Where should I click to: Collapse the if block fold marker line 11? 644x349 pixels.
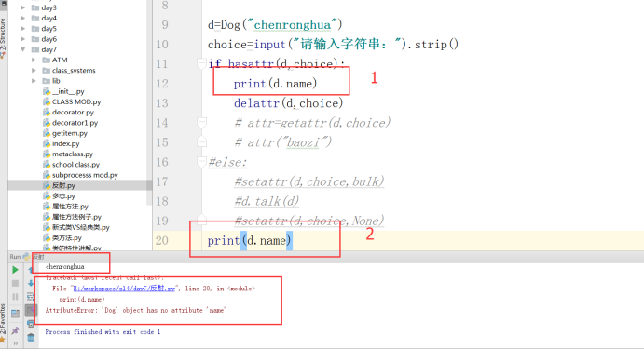[201, 64]
